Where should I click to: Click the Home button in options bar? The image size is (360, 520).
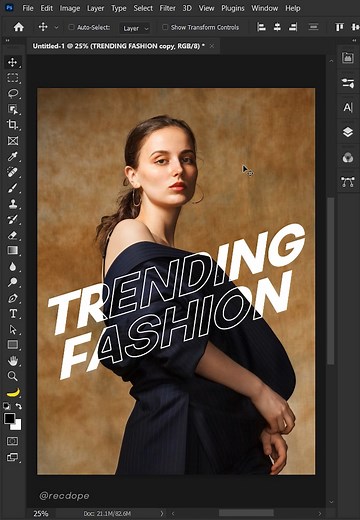[19, 27]
